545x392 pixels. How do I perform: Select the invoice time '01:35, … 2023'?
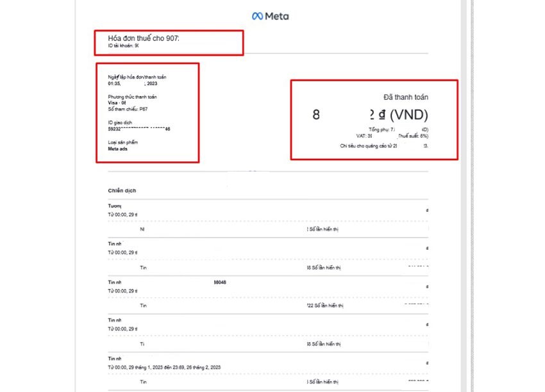133,84
